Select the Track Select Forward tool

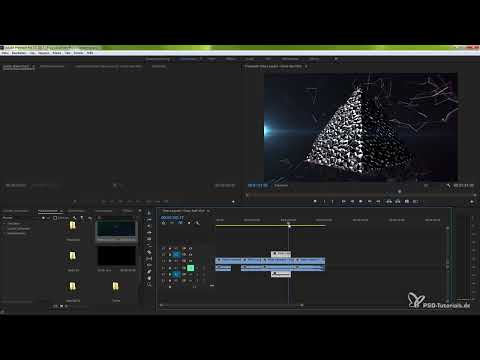[x=149, y=220]
